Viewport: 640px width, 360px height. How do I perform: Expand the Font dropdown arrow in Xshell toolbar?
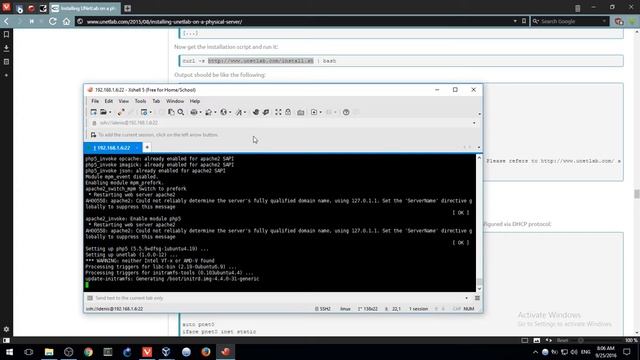245,112
